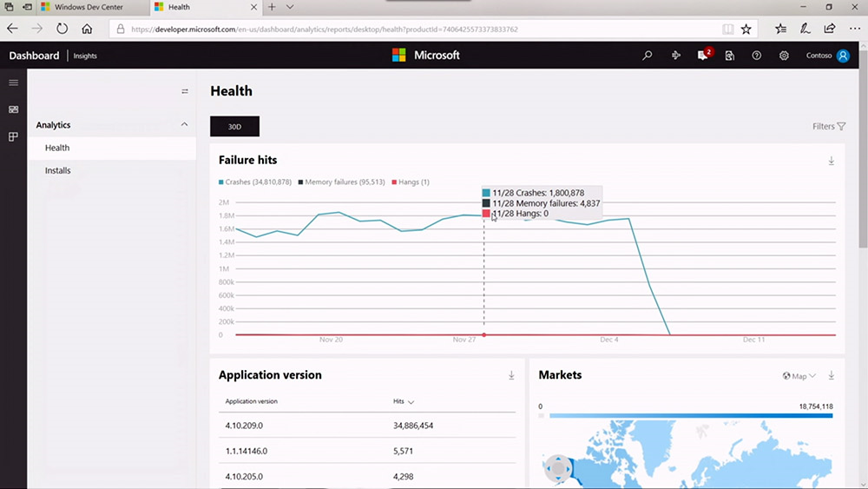Viewport: 868px width, 489px height.
Task: Click the lock site info icon
Action: tap(120, 29)
